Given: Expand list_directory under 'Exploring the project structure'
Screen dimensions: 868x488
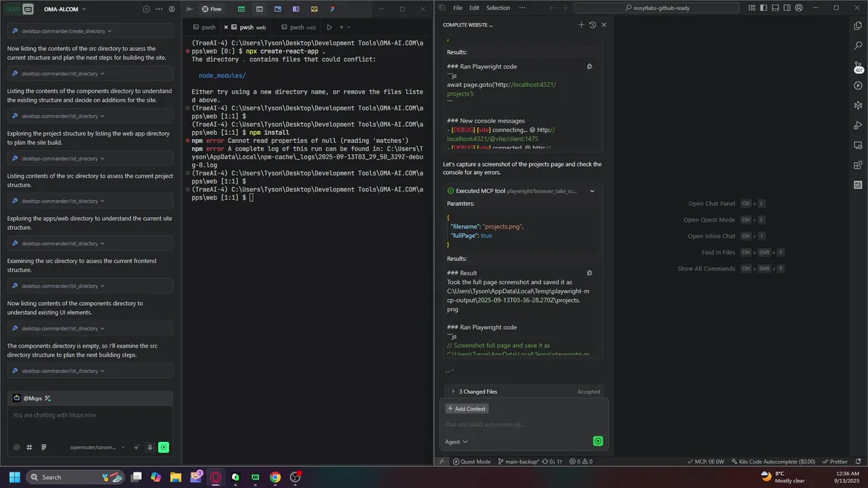Looking at the screenshot, I should pyautogui.click(x=90, y=159).
